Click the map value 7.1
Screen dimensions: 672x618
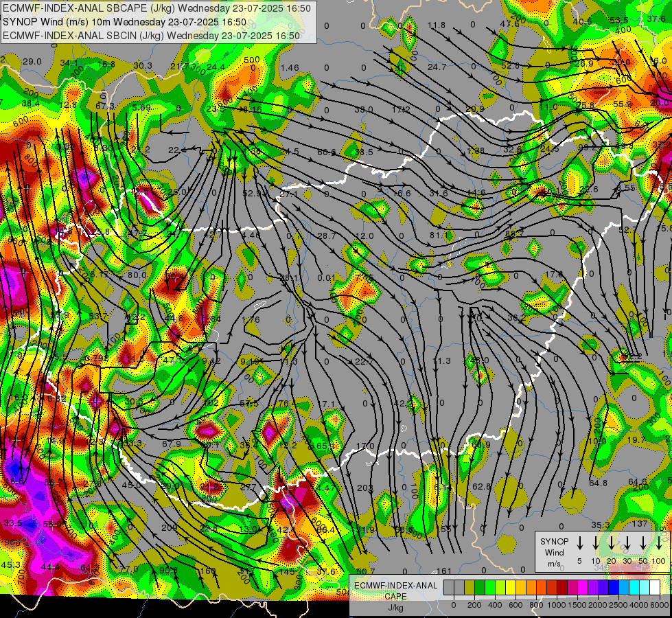click(328, 404)
